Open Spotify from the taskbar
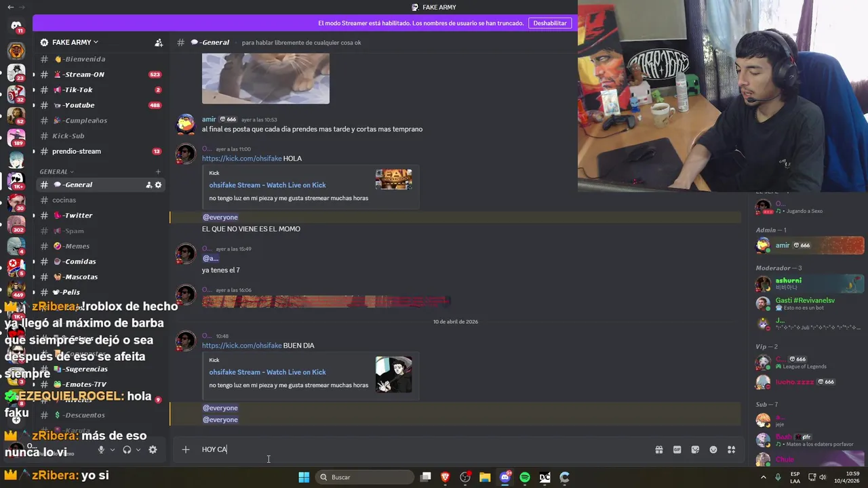The image size is (868, 488). point(525,477)
